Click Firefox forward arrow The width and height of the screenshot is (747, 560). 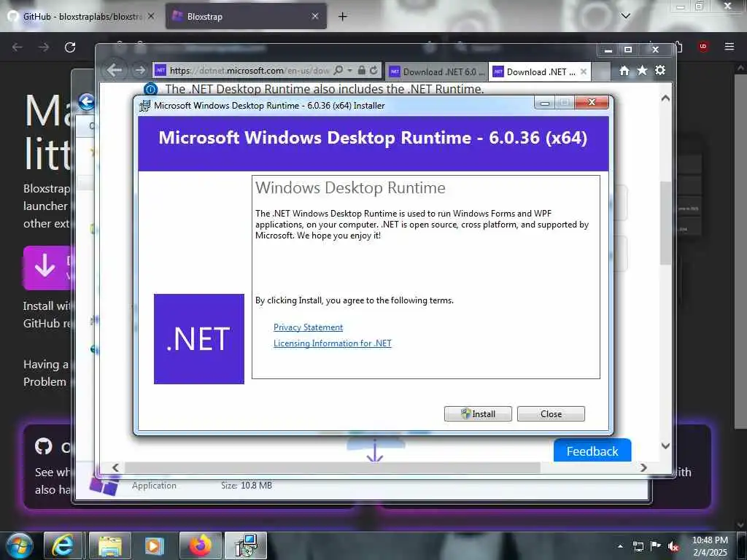(x=44, y=47)
